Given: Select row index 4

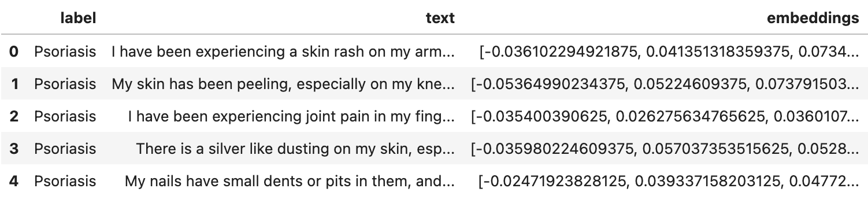Looking at the screenshot, I should click(14, 181).
